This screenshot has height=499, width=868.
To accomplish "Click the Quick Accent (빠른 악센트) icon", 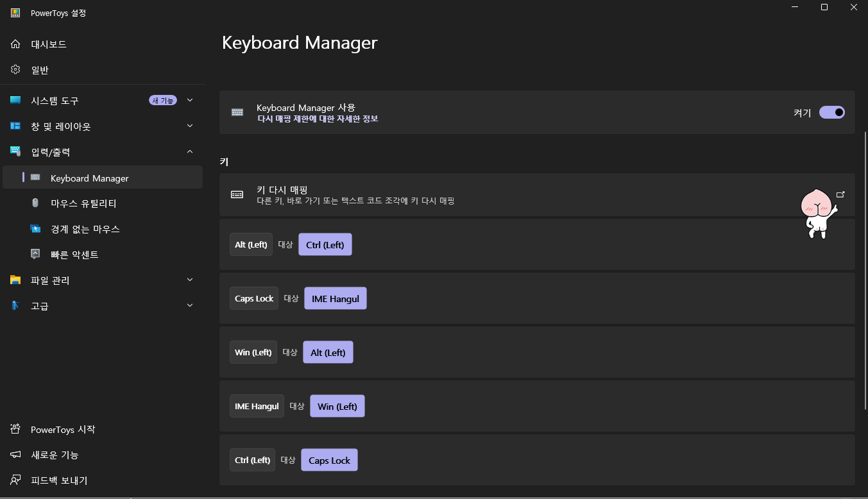I will coord(35,255).
